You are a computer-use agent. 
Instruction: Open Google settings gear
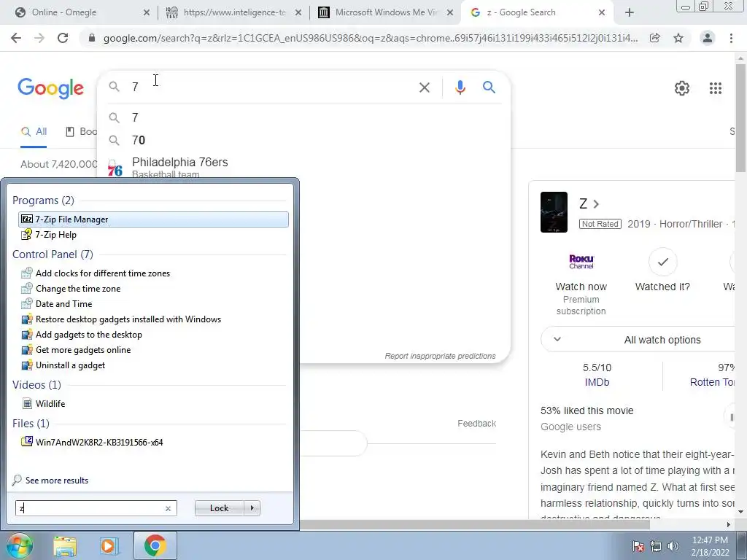click(x=682, y=88)
